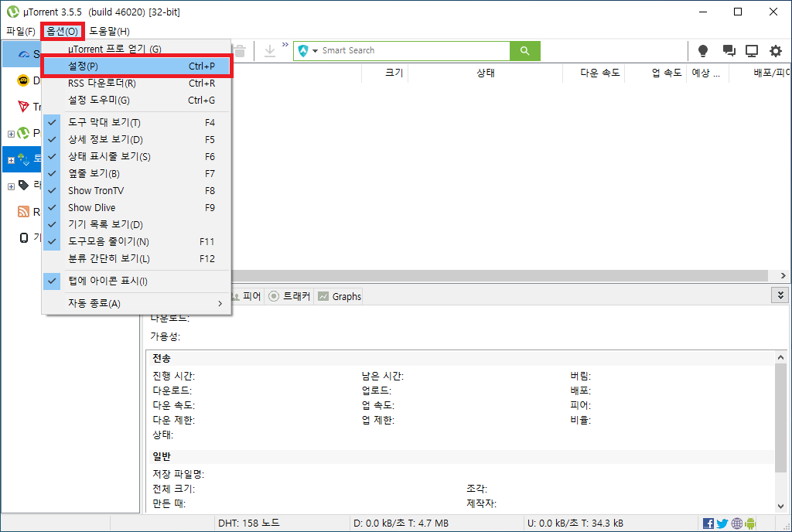Choose 설정 도우미(G) setup guide

pyautogui.click(x=136, y=101)
